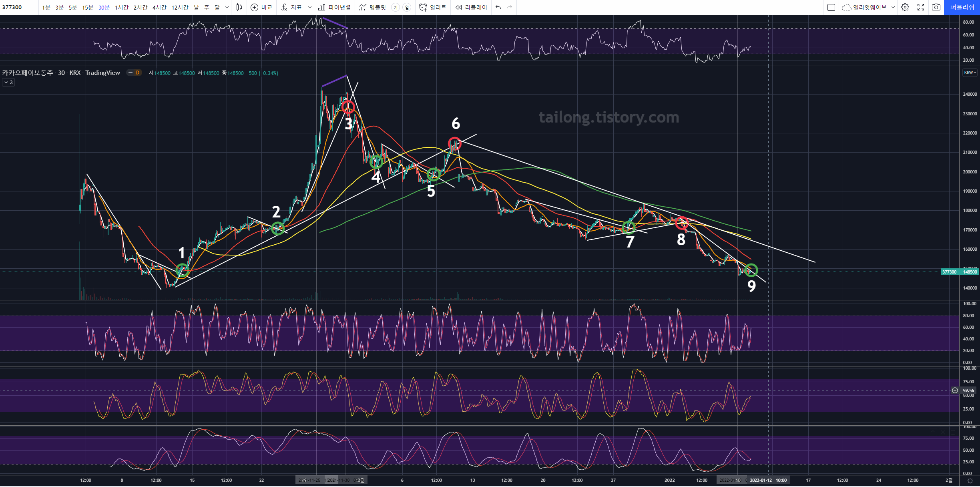The image size is (980, 487).
Task: Open the KRW currency dropdown
Action: click(970, 72)
